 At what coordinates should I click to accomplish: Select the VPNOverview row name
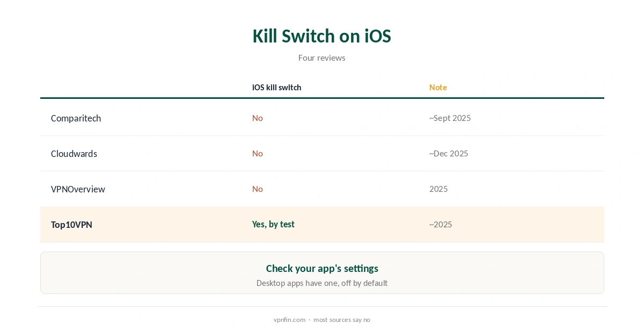pos(78,189)
